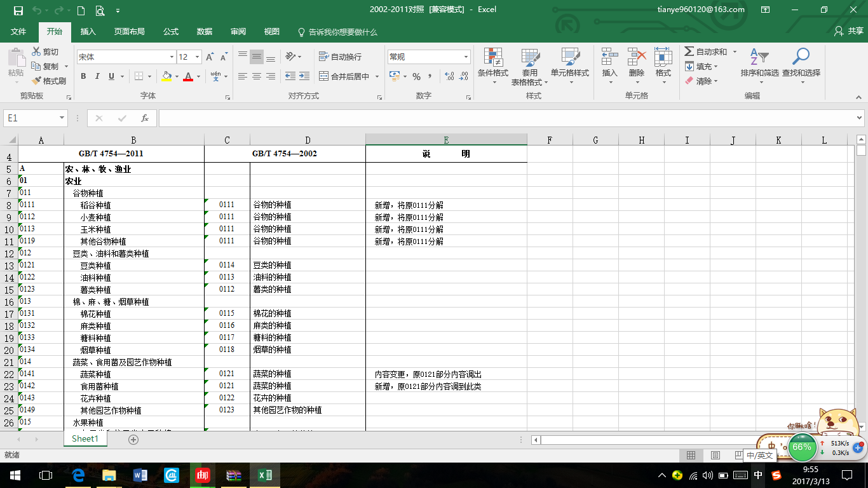
Task: Open 条件格式 conditional formatting
Action: click(x=493, y=67)
